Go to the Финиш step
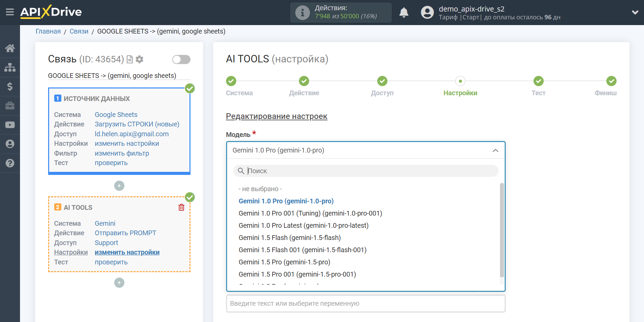Image resolution: width=644 pixels, height=322 pixels. pos(606,86)
